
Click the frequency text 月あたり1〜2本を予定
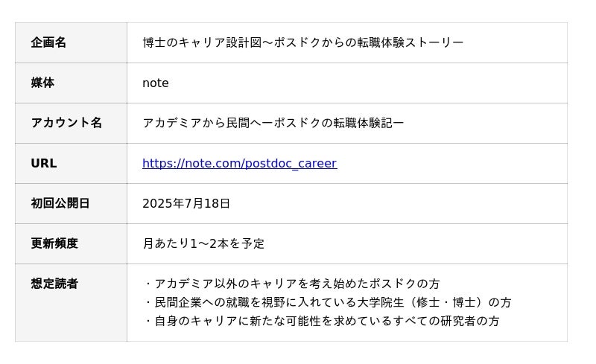click(x=203, y=244)
